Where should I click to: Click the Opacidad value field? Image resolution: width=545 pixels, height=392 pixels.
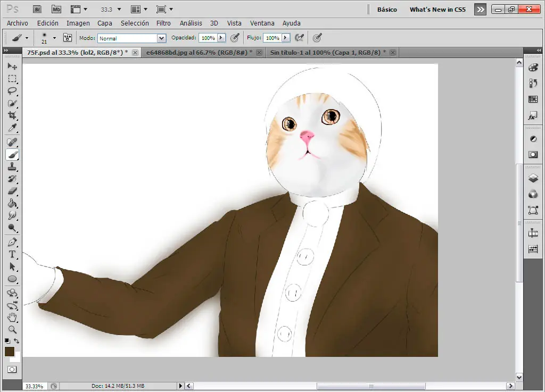[208, 38]
